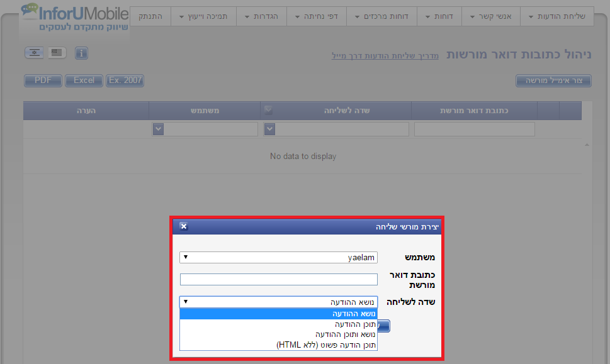Export the table to Excel
The width and height of the screenshot is (610, 364).
pos(84,80)
